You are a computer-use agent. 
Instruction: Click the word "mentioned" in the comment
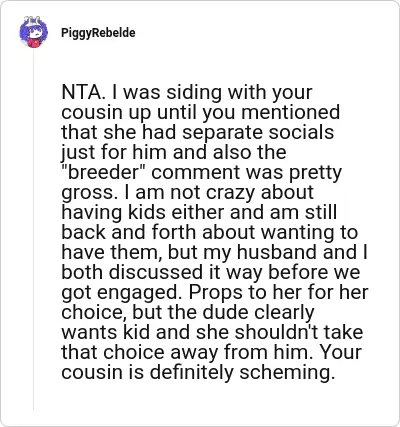[x=290, y=112]
